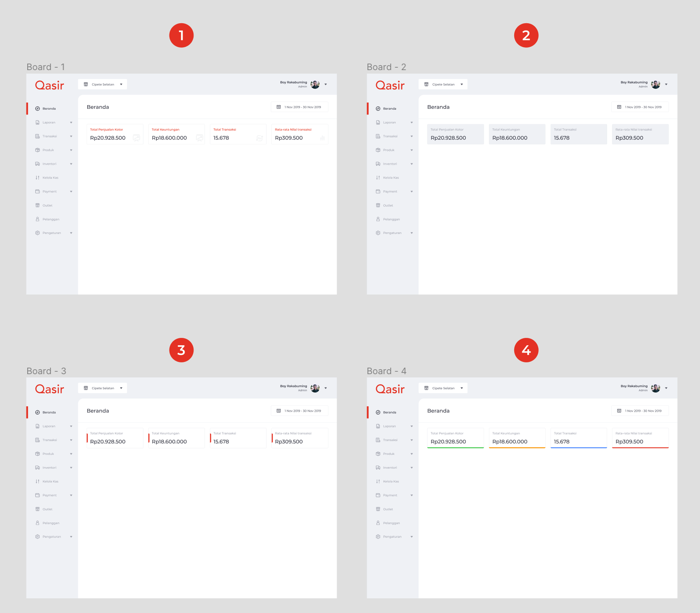The image size is (700, 613).
Task: Click the Outlet store icon
Action: (37, 205)
